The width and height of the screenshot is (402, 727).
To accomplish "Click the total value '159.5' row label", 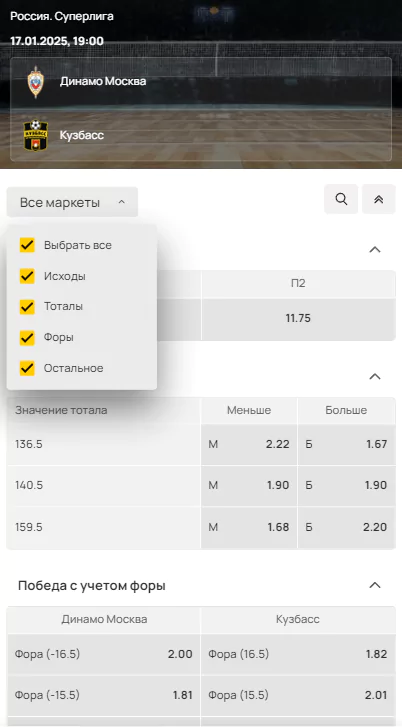I will 29,527.
